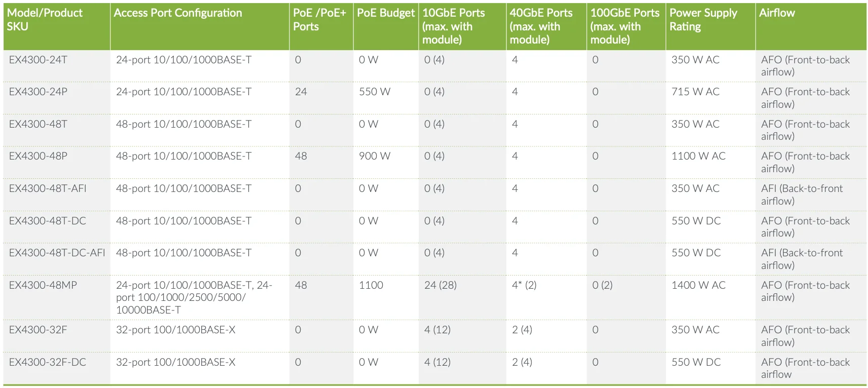
Task: Select the 900 W PoE budget cell
Action: pyautogui.click(x=375, y=156)
